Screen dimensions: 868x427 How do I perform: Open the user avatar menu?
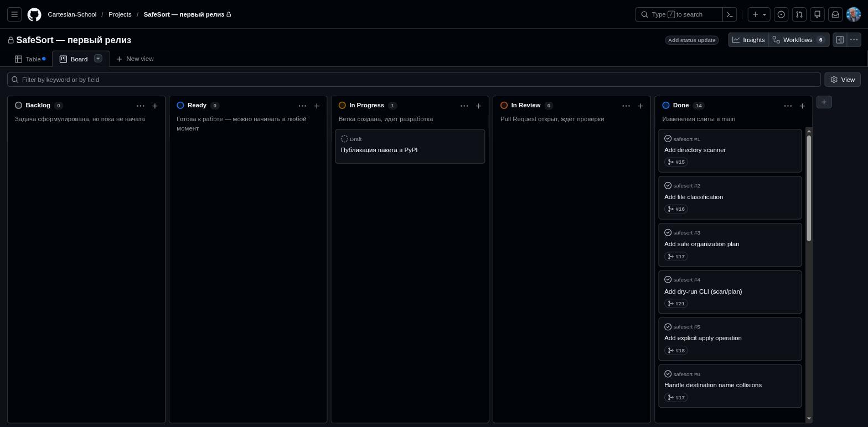click(854, 14)
